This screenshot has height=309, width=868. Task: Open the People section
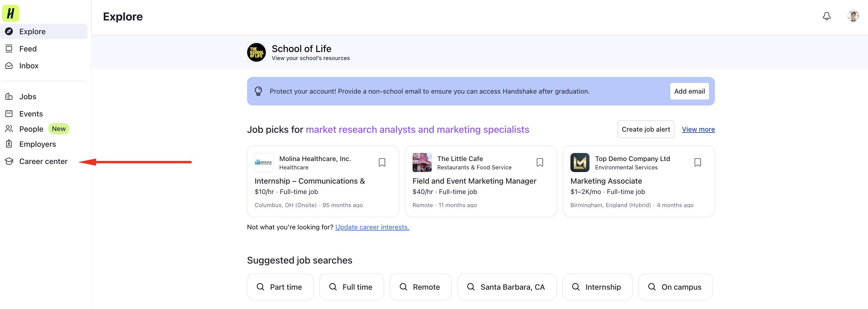coord(31,129)
